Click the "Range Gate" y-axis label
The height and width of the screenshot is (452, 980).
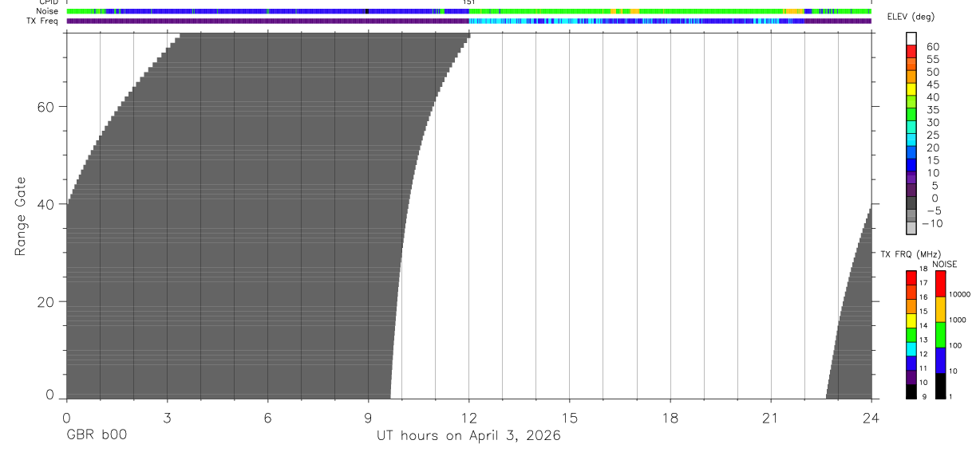[x=21, y=217]
